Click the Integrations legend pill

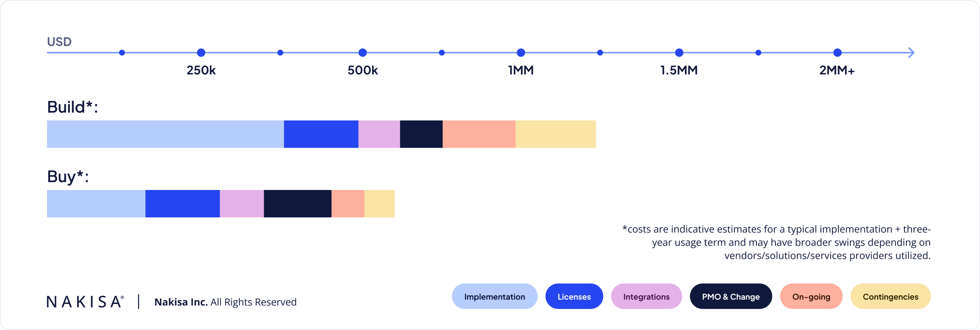tap(646, 297)
